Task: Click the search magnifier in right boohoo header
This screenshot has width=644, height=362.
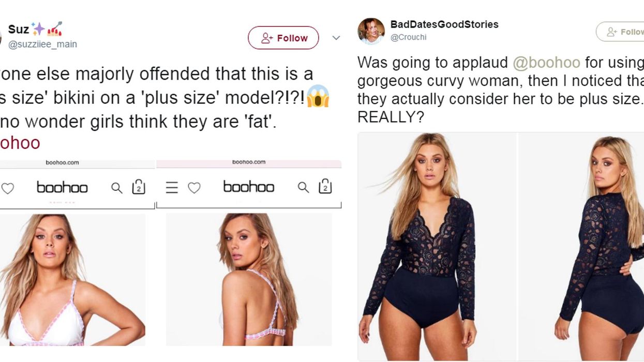Action: [303, 187]
